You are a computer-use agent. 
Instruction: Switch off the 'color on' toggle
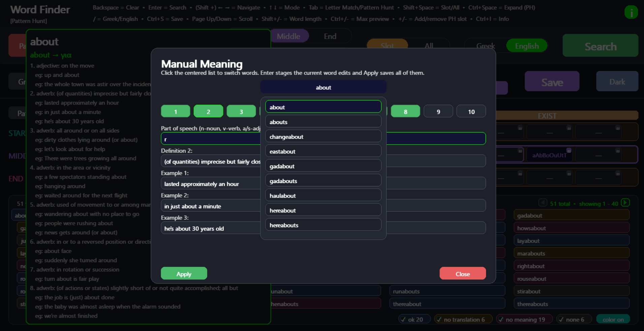tap(613, 319)
